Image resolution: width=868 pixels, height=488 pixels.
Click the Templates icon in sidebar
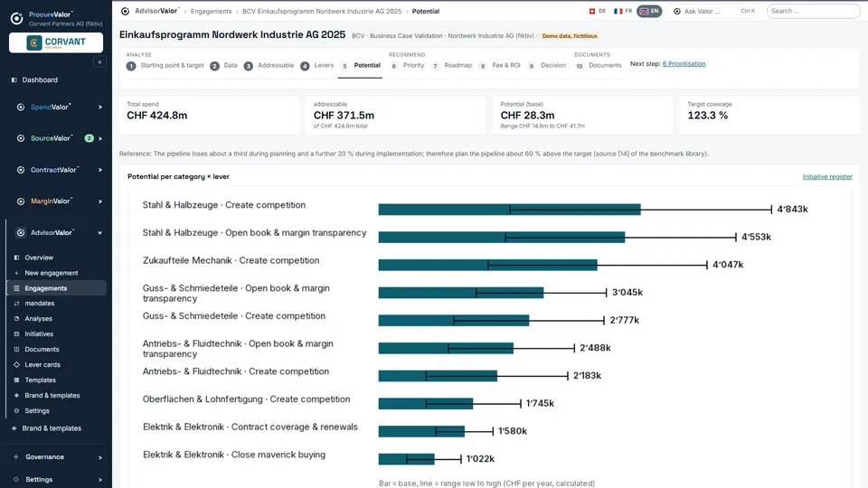tap(16, 380)
